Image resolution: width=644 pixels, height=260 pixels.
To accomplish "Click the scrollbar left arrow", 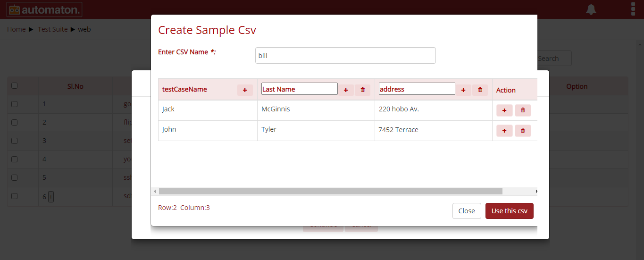I will click(155, 191).
